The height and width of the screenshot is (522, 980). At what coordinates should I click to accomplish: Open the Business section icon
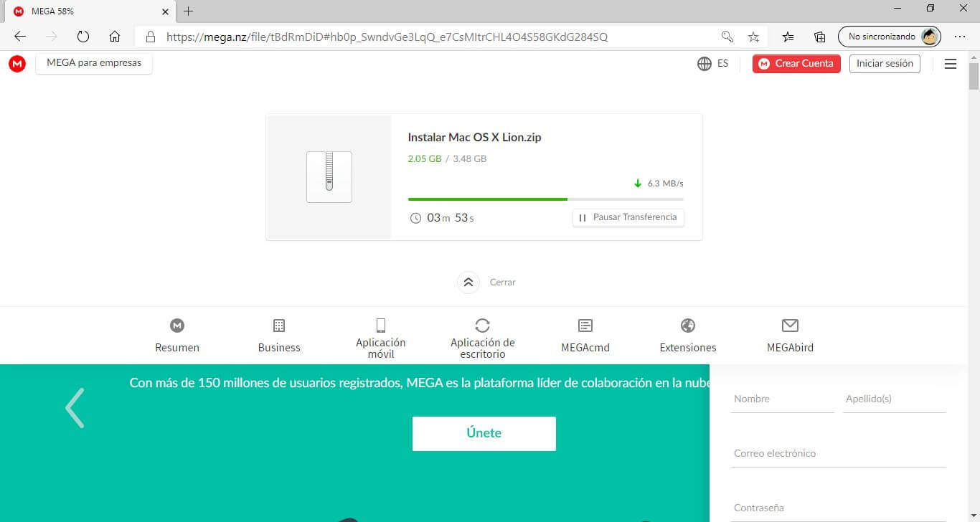279,326
